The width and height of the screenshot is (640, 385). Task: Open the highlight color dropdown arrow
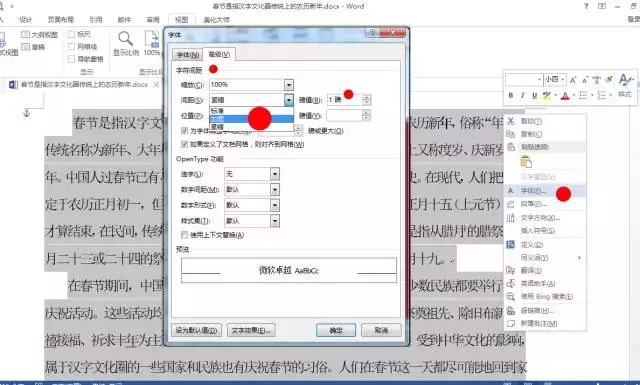[556, 96]
